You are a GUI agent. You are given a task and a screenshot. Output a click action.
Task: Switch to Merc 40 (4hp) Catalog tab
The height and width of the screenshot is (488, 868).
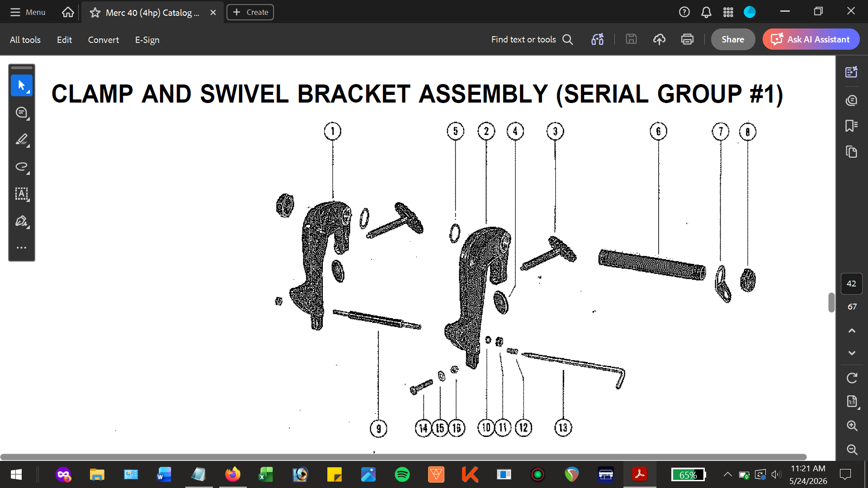pos(152,13)
